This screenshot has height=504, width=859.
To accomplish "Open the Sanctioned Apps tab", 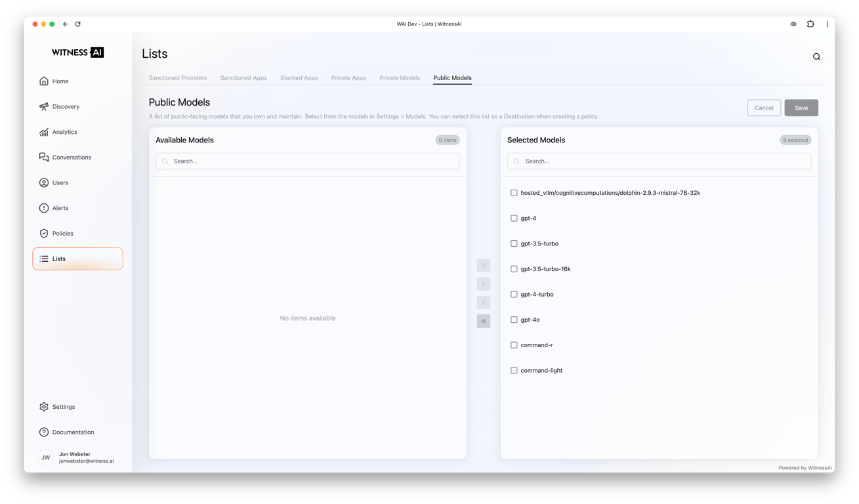I will pyautogui.click(x=243, y=78).
